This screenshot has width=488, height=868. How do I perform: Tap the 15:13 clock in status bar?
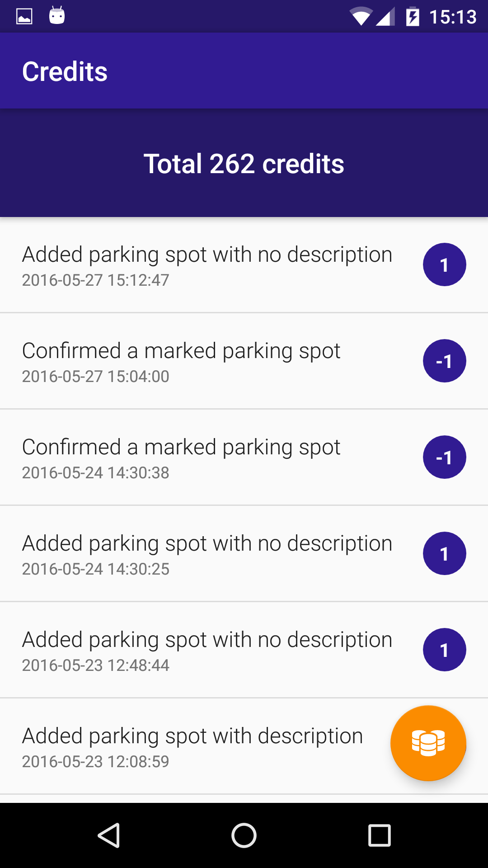coord(452,17)
